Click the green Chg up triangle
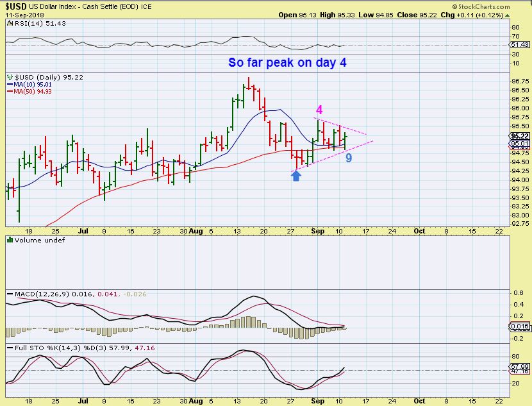Screen dimensions: 532x406 tap(507, 15)
